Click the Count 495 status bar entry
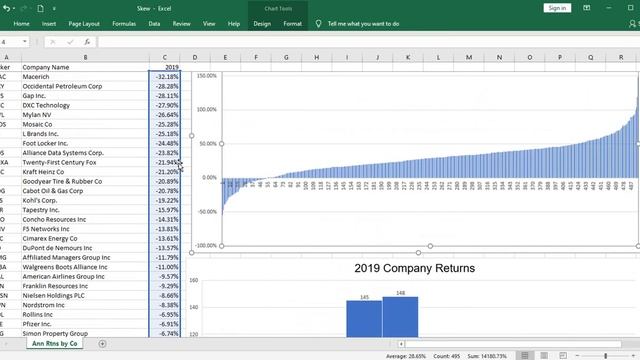640x360 pixels. point(447,356)
